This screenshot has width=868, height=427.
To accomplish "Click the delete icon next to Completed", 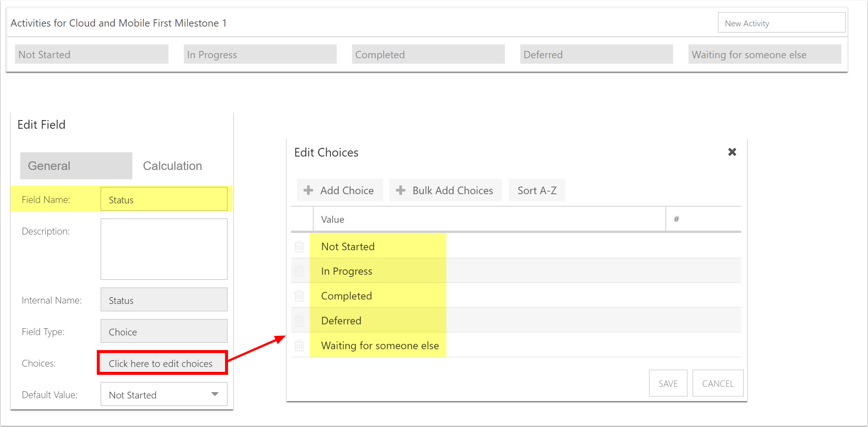I will click(x=299, y=296).
